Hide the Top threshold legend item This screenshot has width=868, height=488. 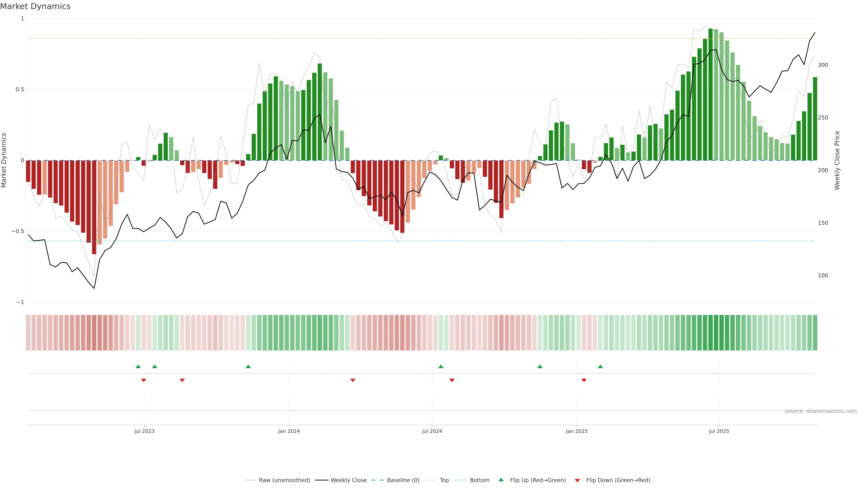pos(444,480)
